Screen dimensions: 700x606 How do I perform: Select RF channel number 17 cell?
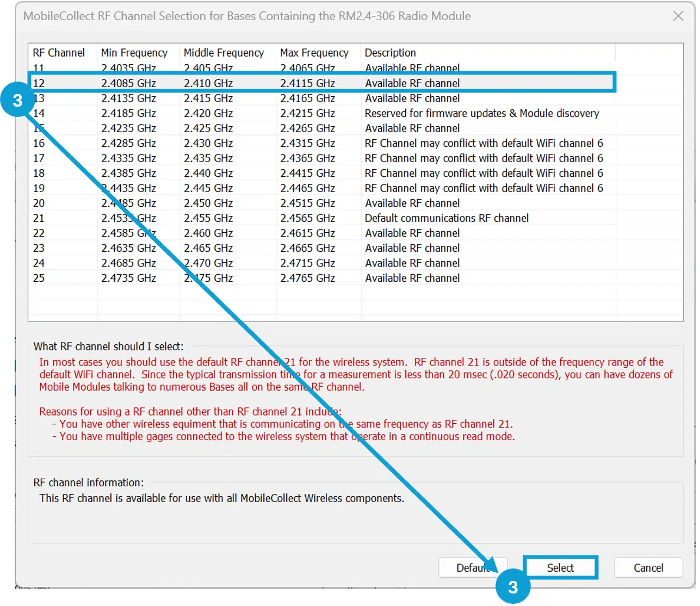click(39, 158)
